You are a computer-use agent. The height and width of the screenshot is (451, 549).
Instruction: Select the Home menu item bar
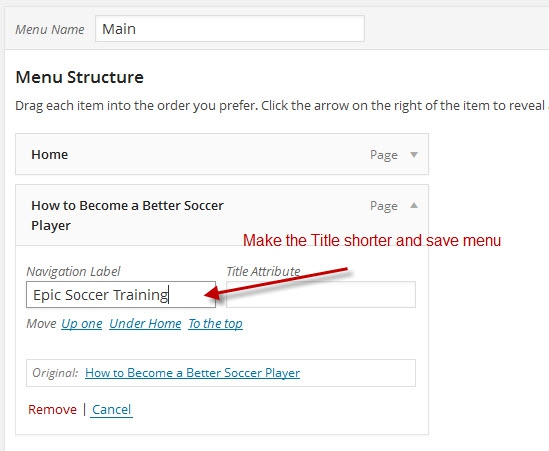tap(222, 154)
